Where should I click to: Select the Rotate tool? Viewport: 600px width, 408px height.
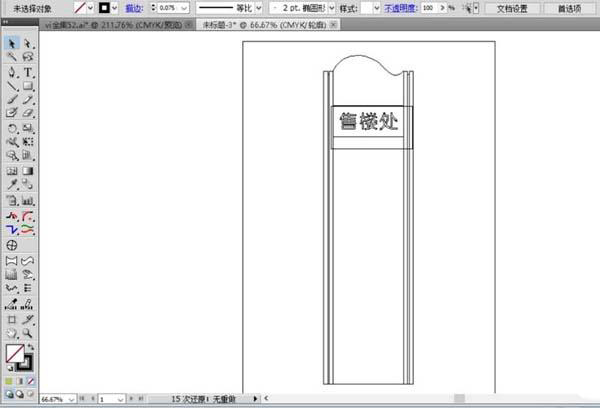(x=11, y=128)
